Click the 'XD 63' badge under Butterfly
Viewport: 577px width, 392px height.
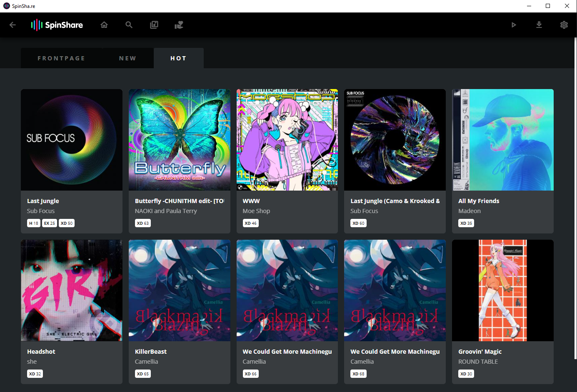(x=143, y=223)
